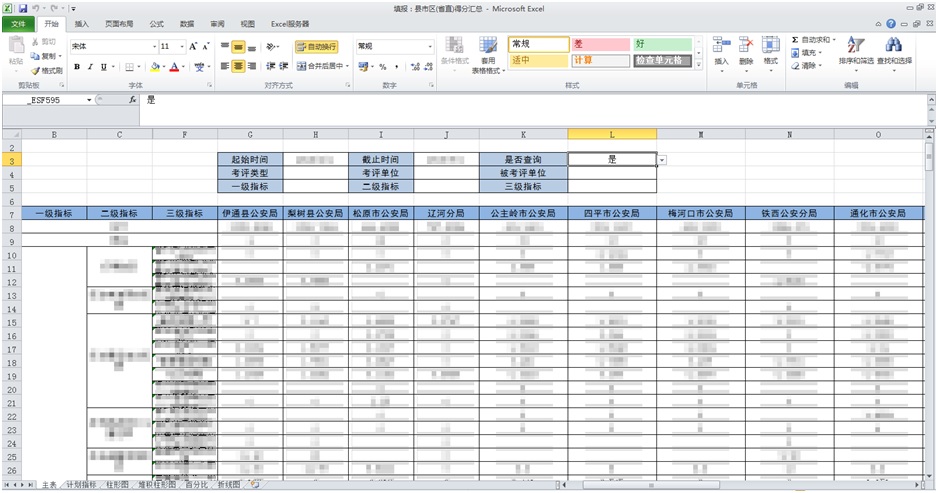Switch to the 柱形图 sheet tab
Screen dimensions: 938x493
[x=117, y=485]
